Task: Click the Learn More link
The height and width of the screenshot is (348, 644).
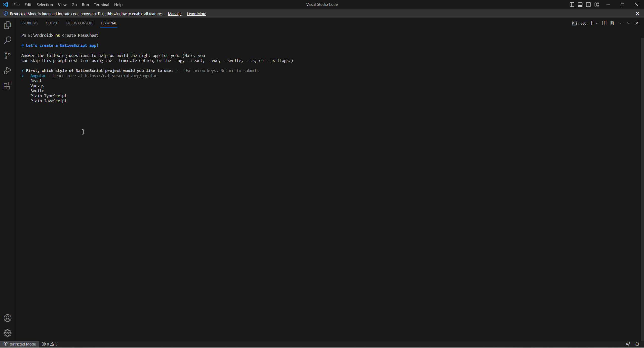Action: (196, 14)
